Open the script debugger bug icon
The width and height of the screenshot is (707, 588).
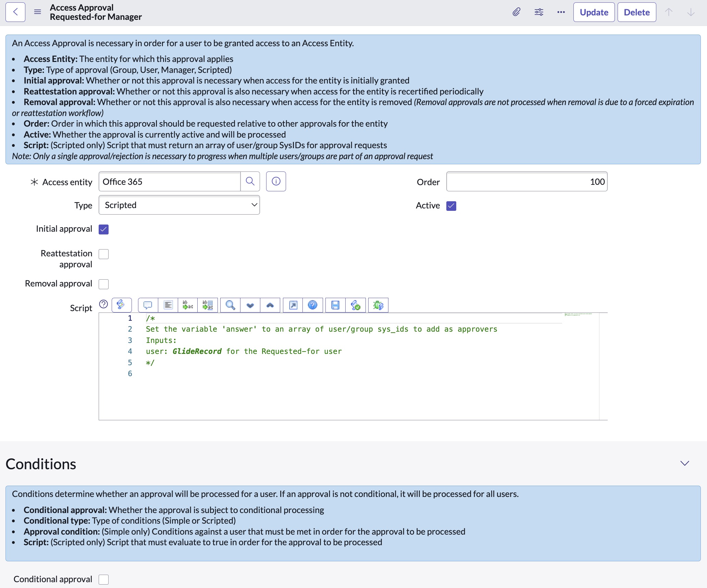(378, 305)
